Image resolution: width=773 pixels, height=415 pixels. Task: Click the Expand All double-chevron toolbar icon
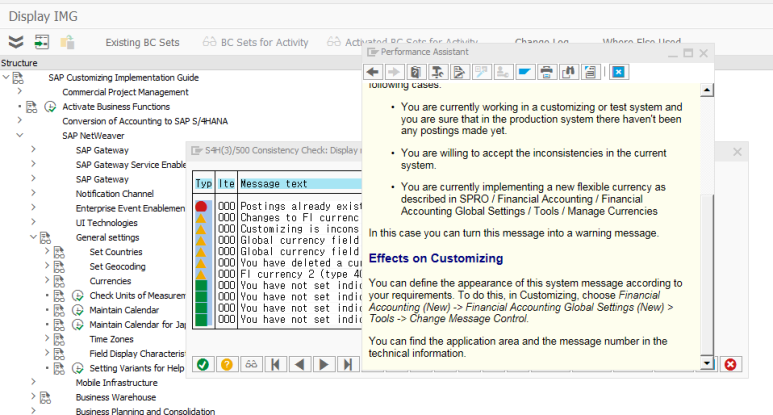(x=16, y=42)
